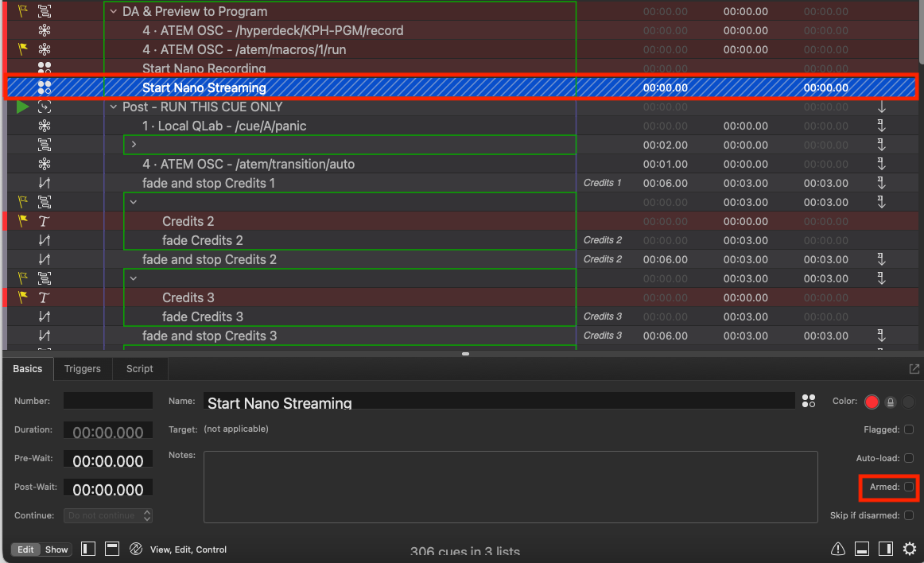Collapse the Post - RUN THIS CUE ONLY group
Image resolution: width=924 pixels, height=563 pixels.
point(113,107)
